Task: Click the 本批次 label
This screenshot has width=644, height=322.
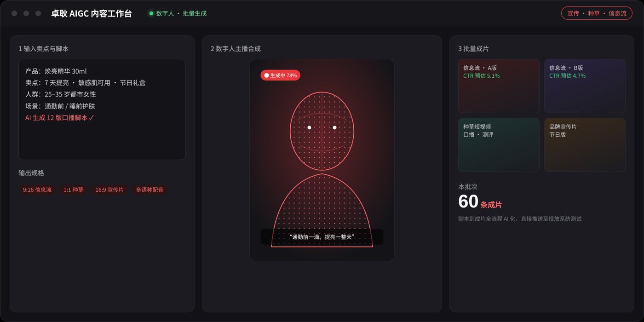Action: click(468, 187)
